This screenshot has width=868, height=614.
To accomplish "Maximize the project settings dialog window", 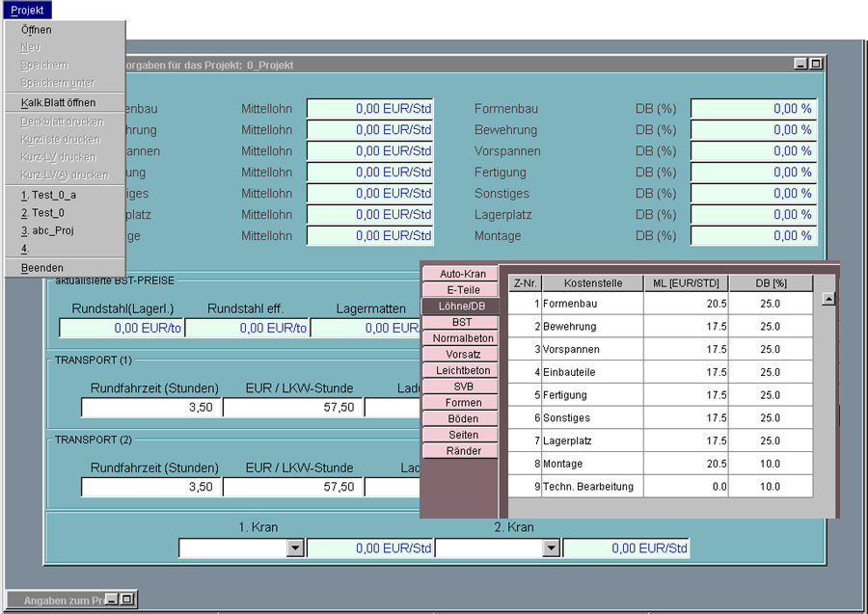I will (x=816, y=64).
